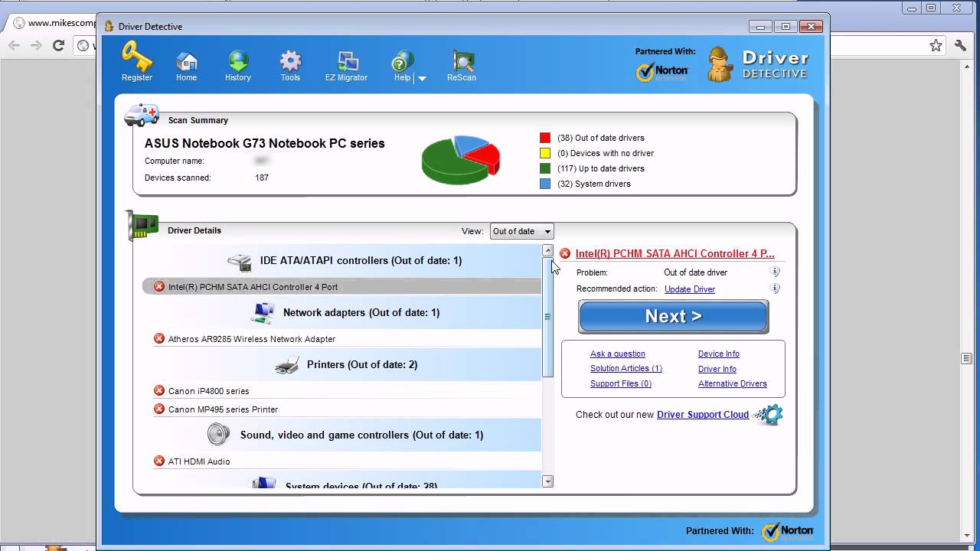Screen dimensions: 980x551
Task: Bookmark page with Chrome star icon
Action: (x=936, y=46)
